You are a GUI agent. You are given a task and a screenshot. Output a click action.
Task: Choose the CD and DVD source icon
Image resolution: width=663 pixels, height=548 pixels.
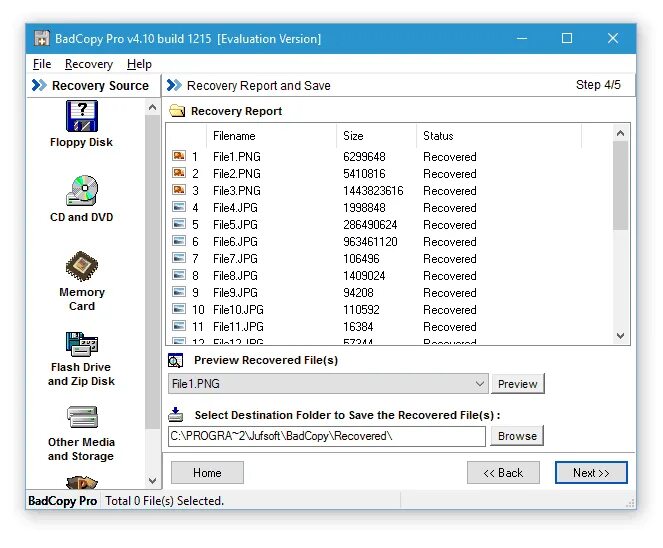click(x=82, y=191)
